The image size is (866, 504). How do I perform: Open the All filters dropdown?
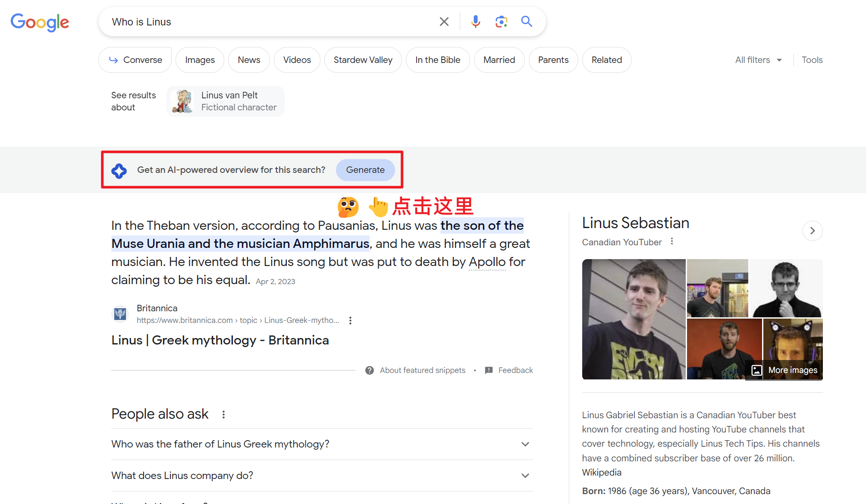[758, 59]
